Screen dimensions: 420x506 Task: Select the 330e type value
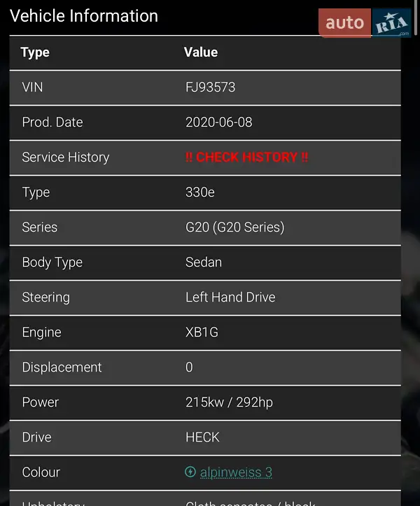[200, 192]
